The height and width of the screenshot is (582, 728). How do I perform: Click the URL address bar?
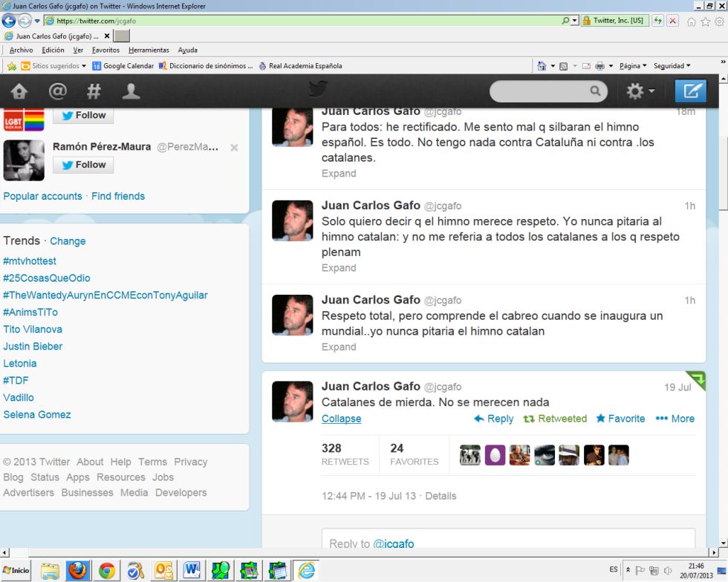[x=302, y=21]
